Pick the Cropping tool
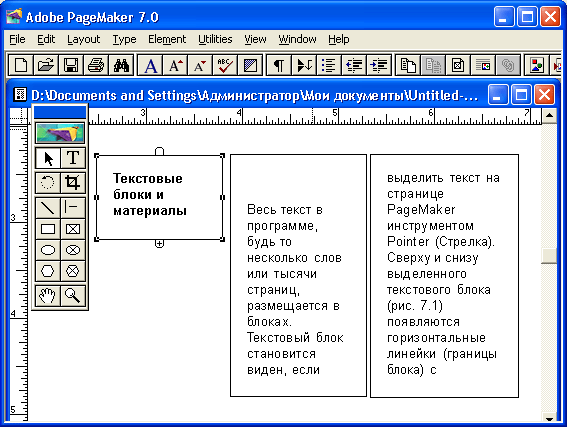567x427 pixels. (73, 183)
